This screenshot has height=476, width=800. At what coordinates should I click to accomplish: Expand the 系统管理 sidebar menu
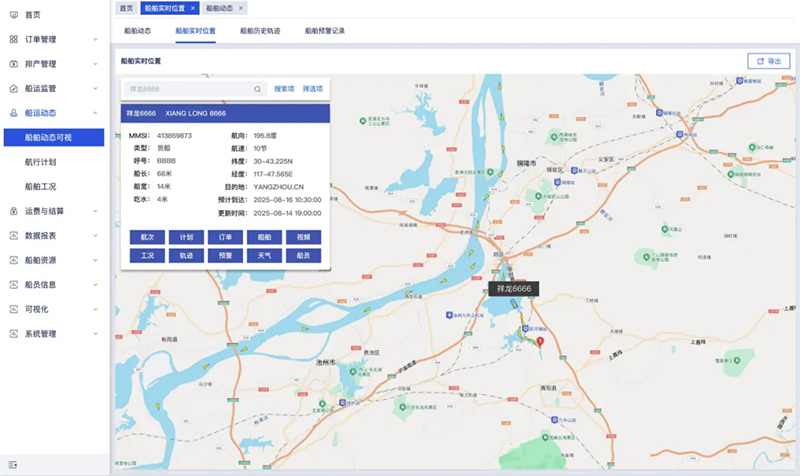pyautogui.click(x=95, y=334)
